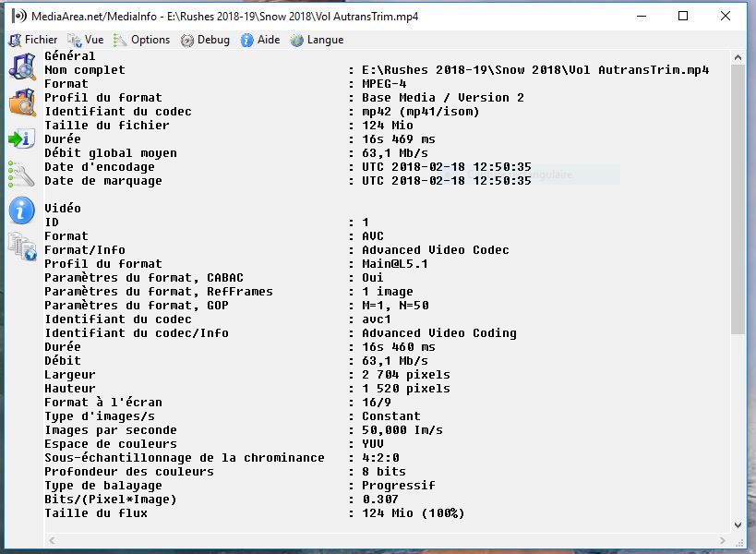The width and height of the screenshot is (756, 554).
Task: Click the documents with globe icon
Action: (x=22, y=247)
